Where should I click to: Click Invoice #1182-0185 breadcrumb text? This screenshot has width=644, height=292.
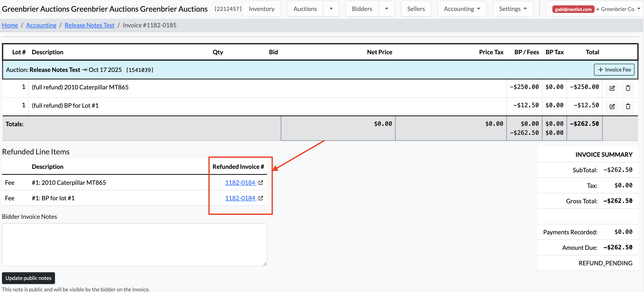149,25
